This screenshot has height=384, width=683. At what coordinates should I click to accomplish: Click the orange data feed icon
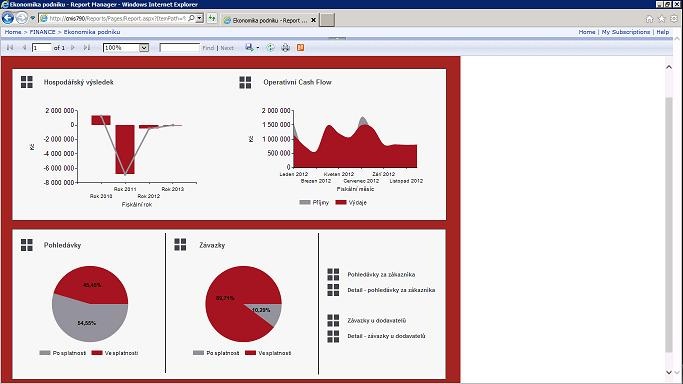300,47
